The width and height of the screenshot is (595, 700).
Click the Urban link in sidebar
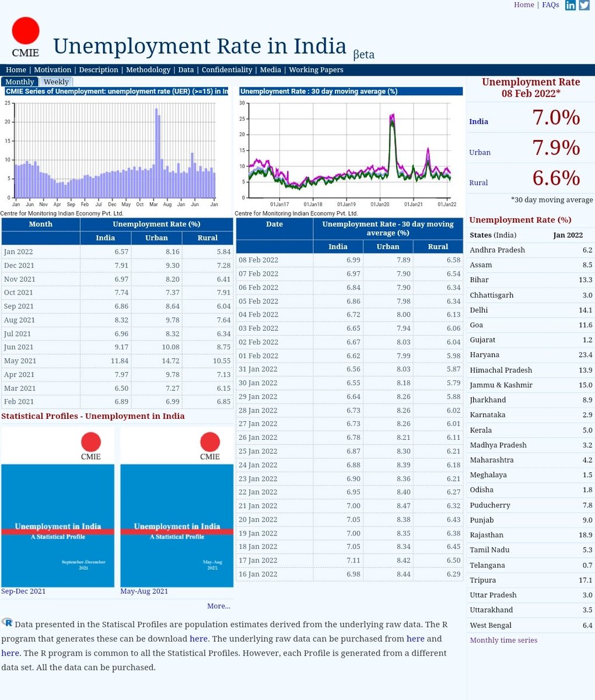click(x=480, y=152)
